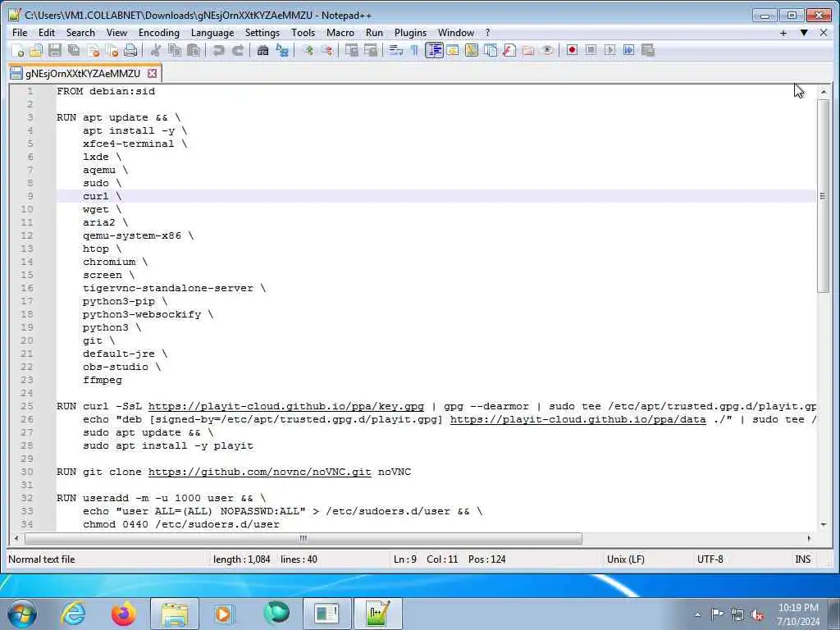840x630 pixels.
Task: Open the Encoding menu
Action: (x=158, y=33)
